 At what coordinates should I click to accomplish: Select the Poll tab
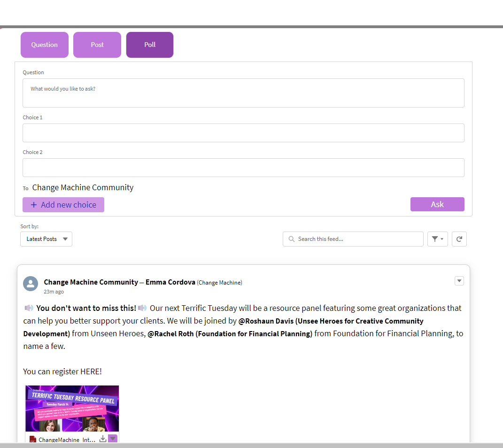click(150, 45)
